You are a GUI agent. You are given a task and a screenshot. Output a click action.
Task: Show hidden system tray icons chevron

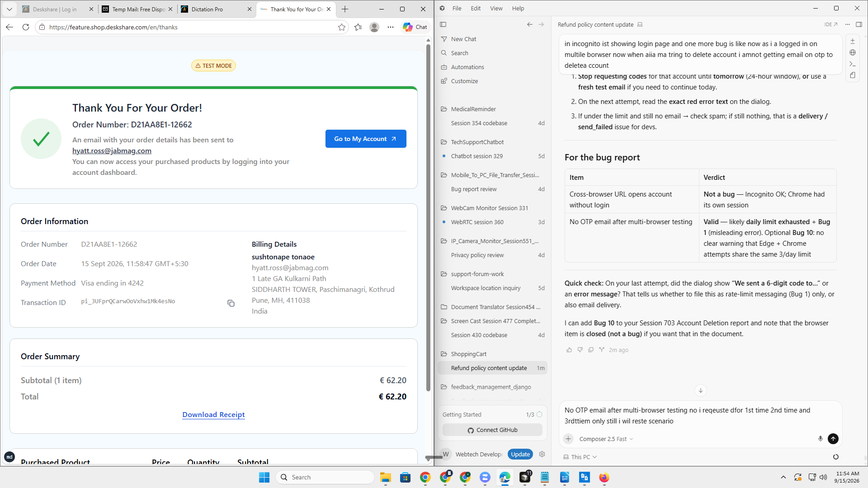click(x=783, y=477)
